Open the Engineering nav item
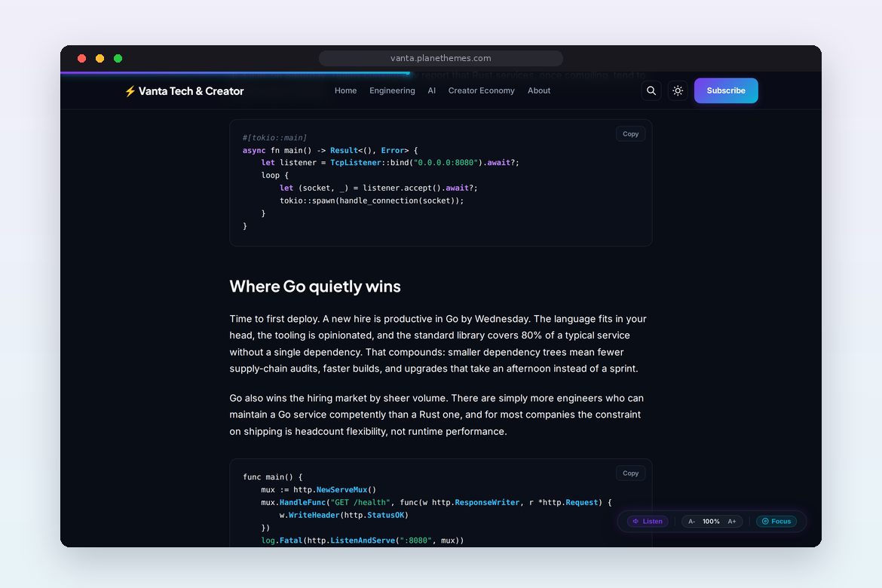 (392, 90)
